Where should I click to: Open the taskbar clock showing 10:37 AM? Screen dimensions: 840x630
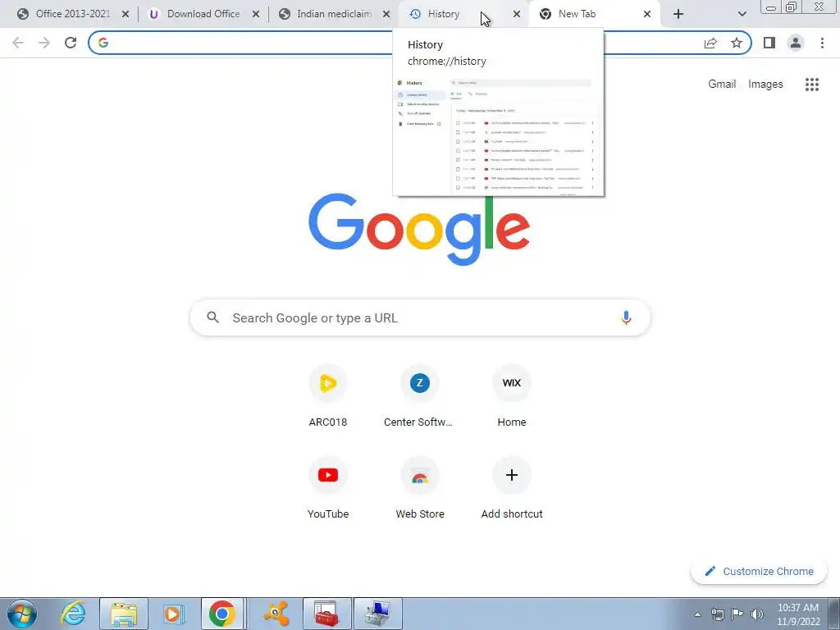pos(798,614)
